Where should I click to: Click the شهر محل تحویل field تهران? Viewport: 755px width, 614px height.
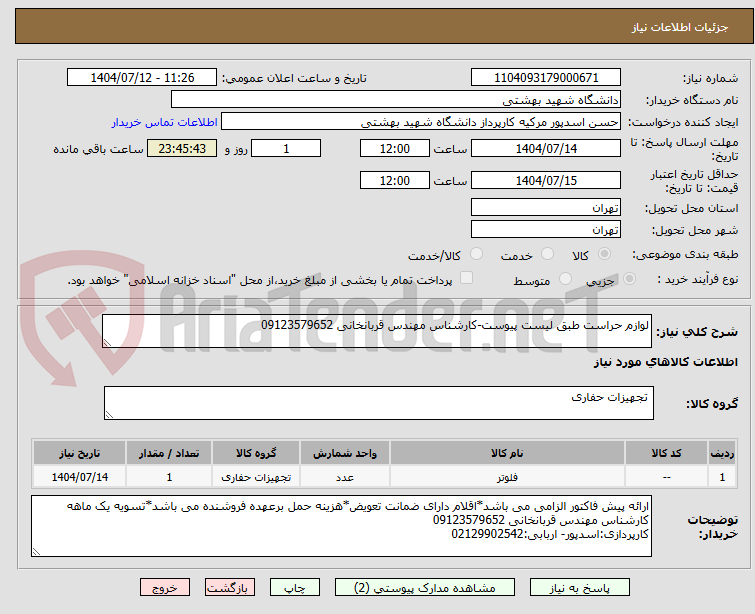pyautogui.click(x=546, y=229)
